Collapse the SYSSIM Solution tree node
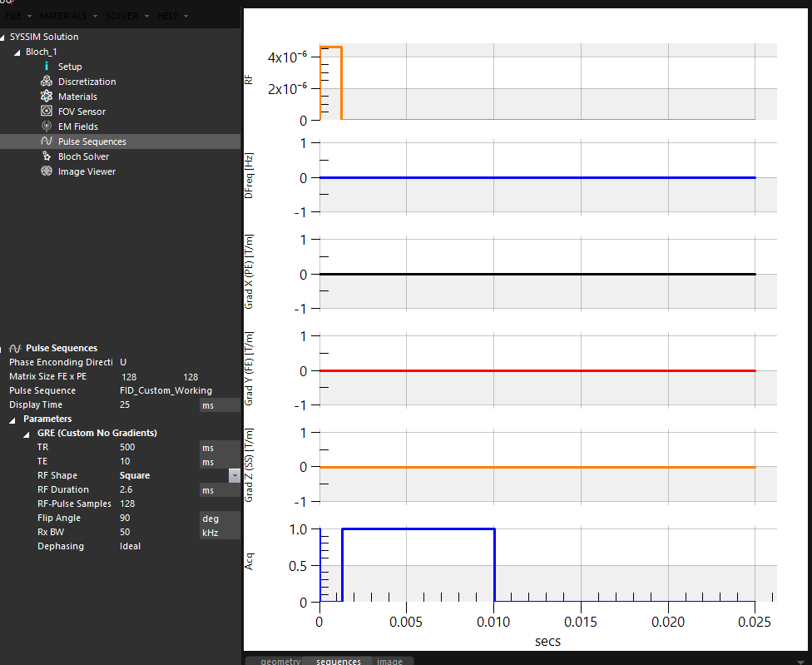This screenshot has height=665, width=812. click(x=2, y=37)
